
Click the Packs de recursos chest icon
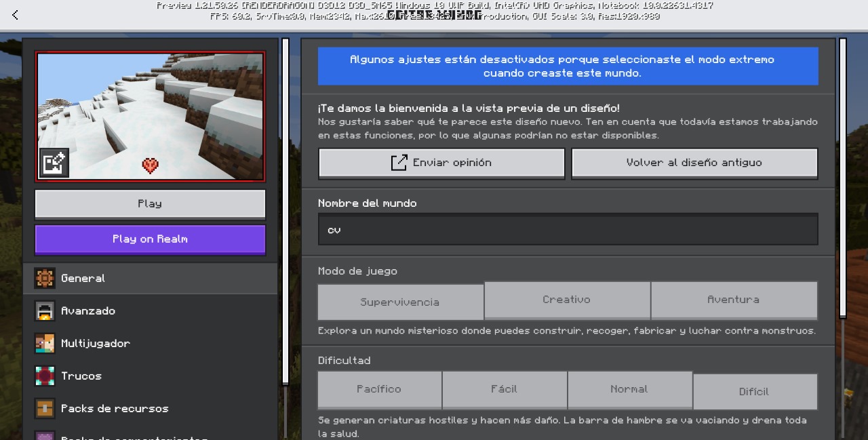coord(45,408)
